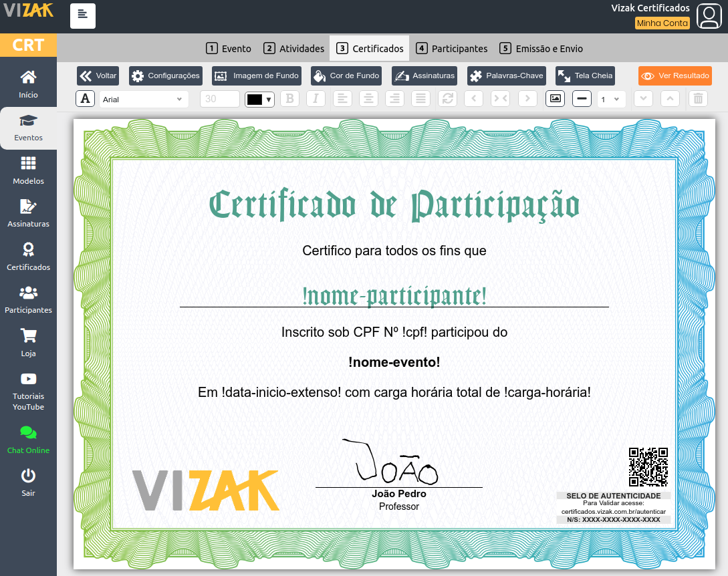Click the insert image toolbar icon
Screen dimensions: 728x576
point(556,98)
